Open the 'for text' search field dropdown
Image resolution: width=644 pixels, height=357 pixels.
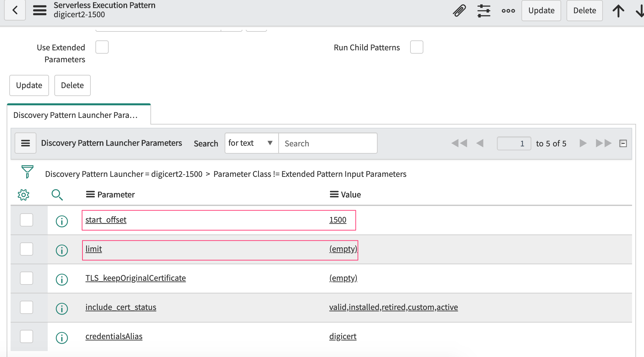click(251, 143)
